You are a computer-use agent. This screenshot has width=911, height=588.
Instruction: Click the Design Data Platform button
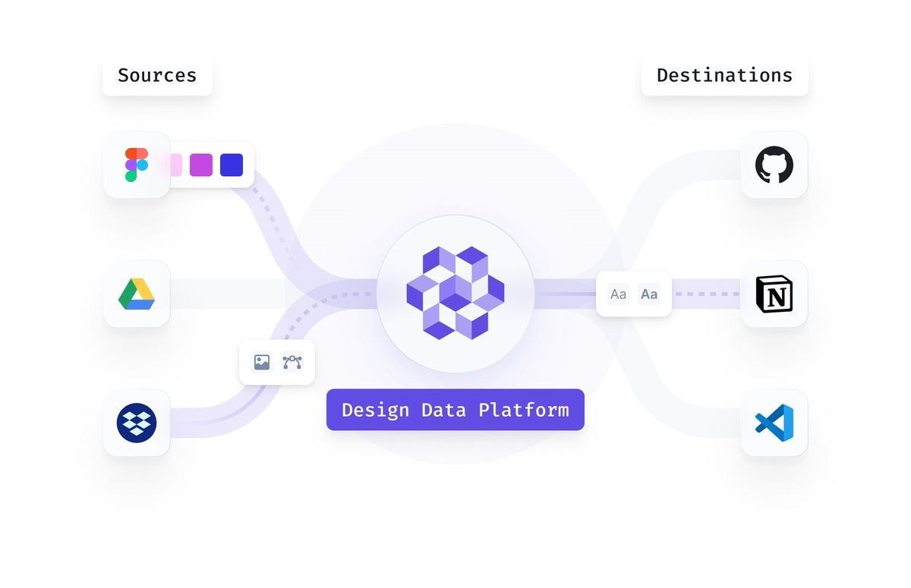click(455, 410)
